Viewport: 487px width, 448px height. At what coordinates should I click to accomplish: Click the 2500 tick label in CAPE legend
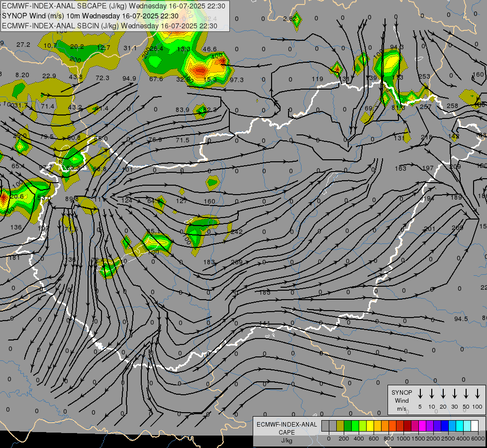[x=448, y=439]
